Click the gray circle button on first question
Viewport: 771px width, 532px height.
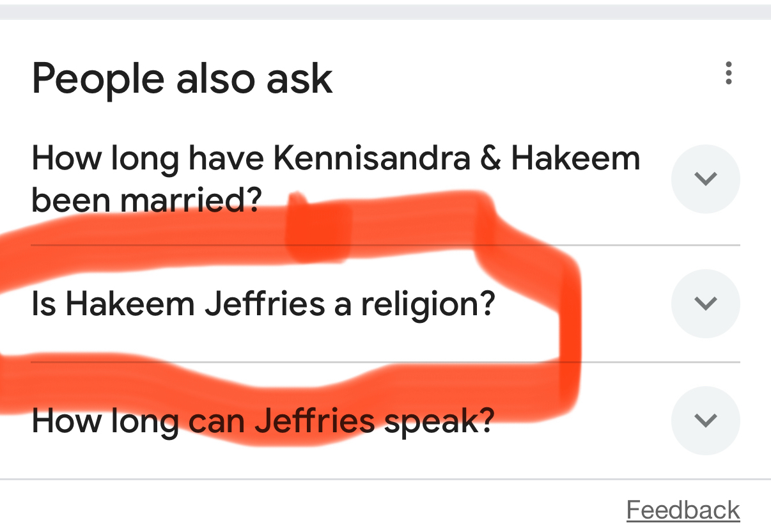[705, 179]
